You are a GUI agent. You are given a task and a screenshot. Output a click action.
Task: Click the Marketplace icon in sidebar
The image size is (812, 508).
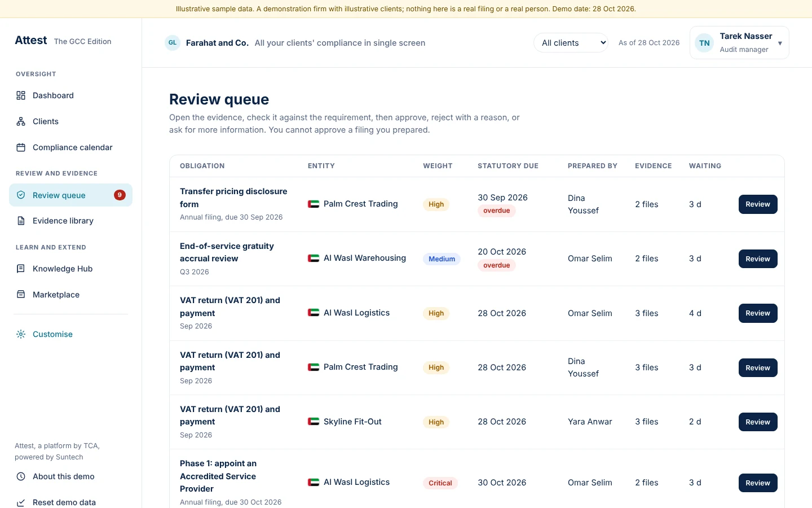(x=21, y=294)
